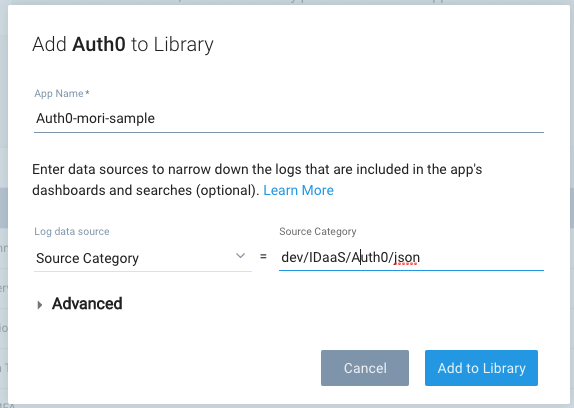Click the dev/IDaaS/Auth0/json source category field
This screenshot has width=574, height=408.
coord(411,258)
